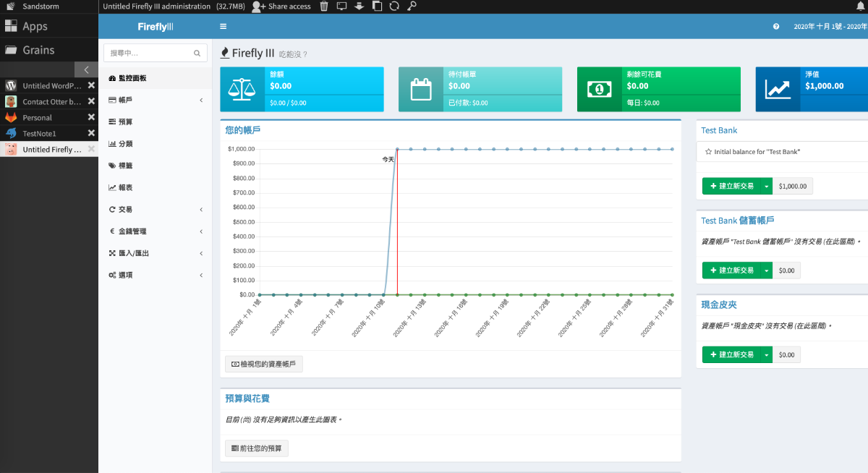Click the 標籤 tags icon

coord(114,165)
